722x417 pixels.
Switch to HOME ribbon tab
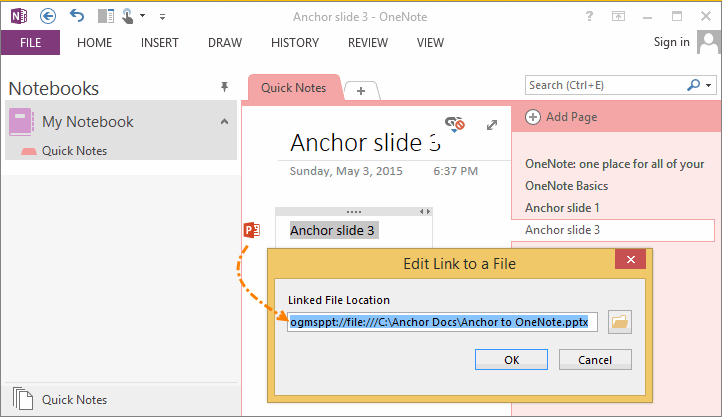coord(94,43)
